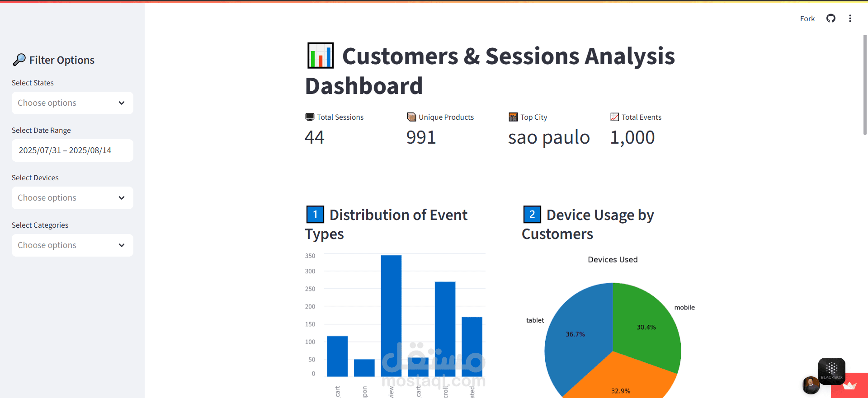Open the Select Devices dropdown

pyautogui.click(x=72, y=198)
